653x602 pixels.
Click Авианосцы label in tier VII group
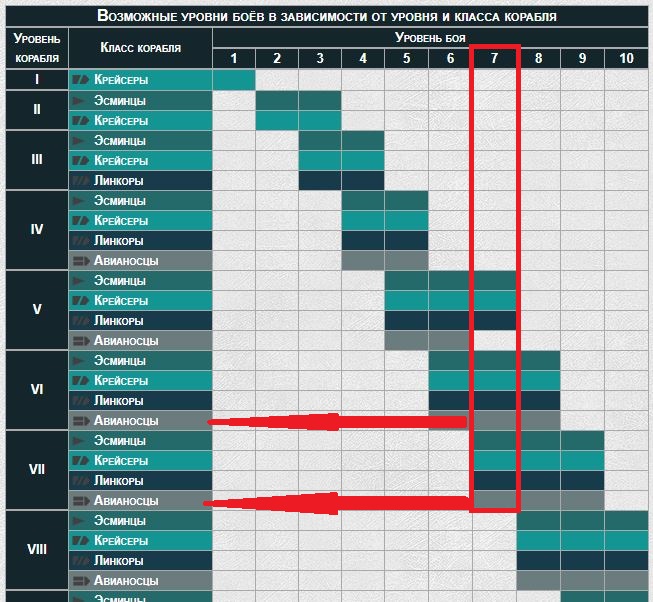tap(126, 500)
